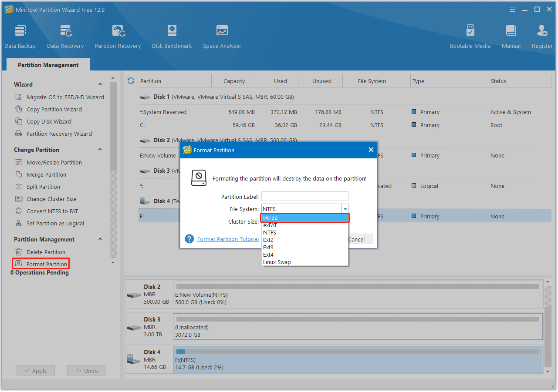Click the Apply button
This screenshot has width=558, height=392.
point(35,371)
